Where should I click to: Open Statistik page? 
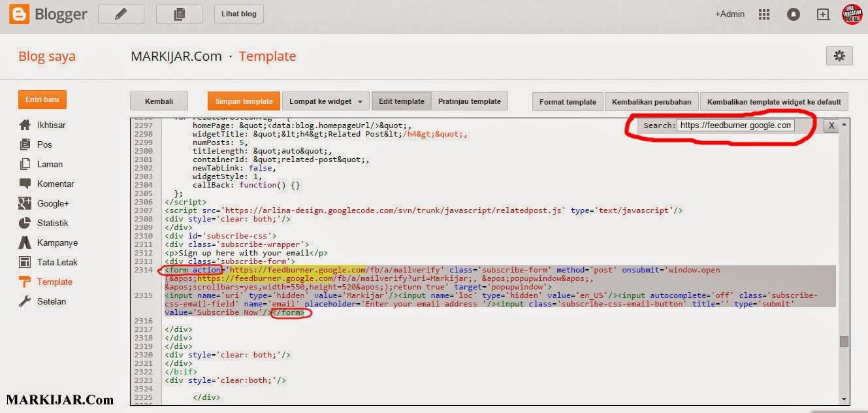[53, 223]
